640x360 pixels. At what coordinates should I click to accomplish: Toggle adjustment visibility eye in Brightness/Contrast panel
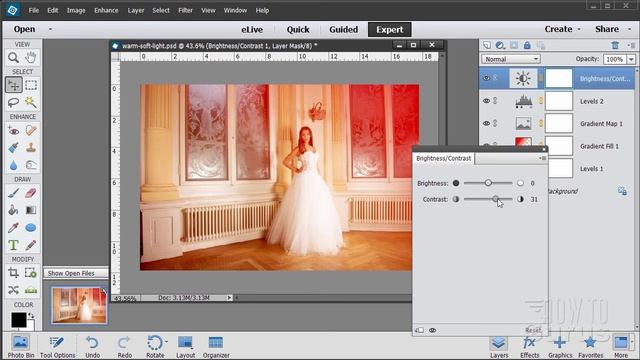pyautogui.click(x=433, y=330)
